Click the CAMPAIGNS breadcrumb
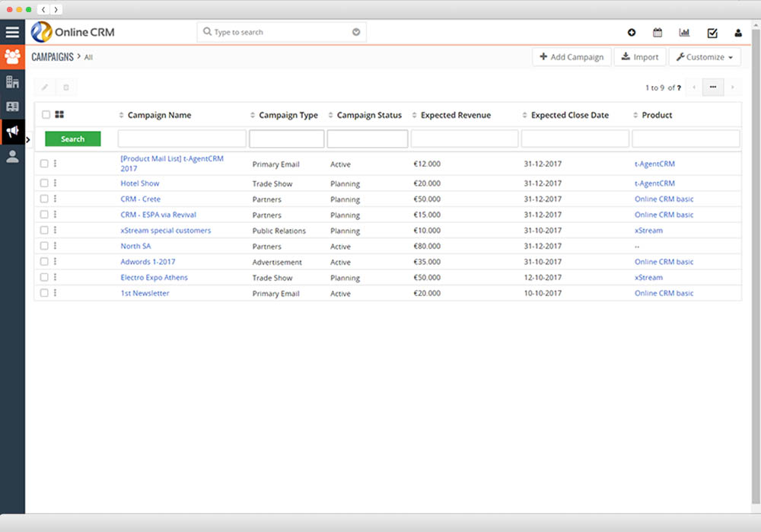761x532 pixels. pos(53,57)
